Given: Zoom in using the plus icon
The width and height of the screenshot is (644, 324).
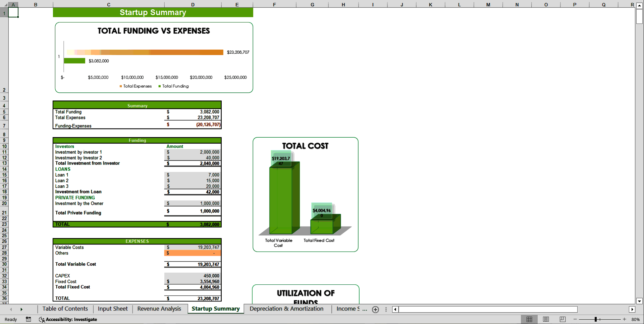Looking at the screenshot, I should tap(625, 319).
